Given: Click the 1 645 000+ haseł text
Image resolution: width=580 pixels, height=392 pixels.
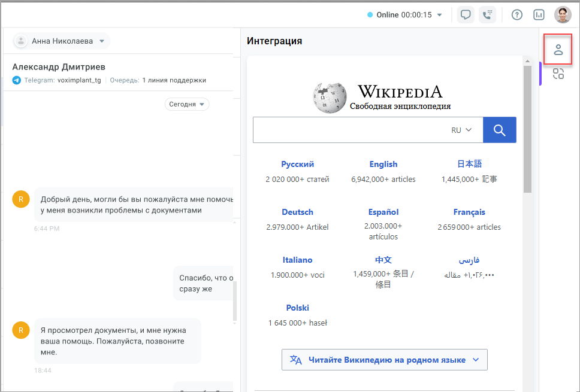Looking at the screenshot, I should (297, 323).
